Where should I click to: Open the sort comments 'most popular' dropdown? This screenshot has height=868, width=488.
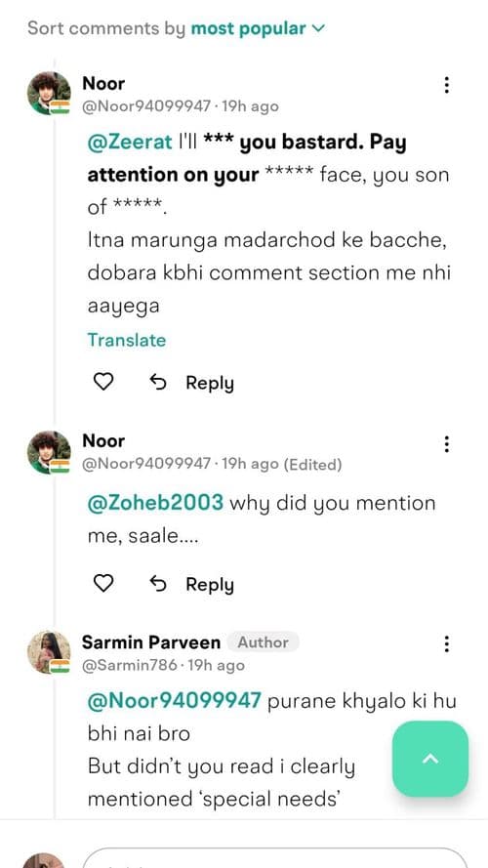258,28
